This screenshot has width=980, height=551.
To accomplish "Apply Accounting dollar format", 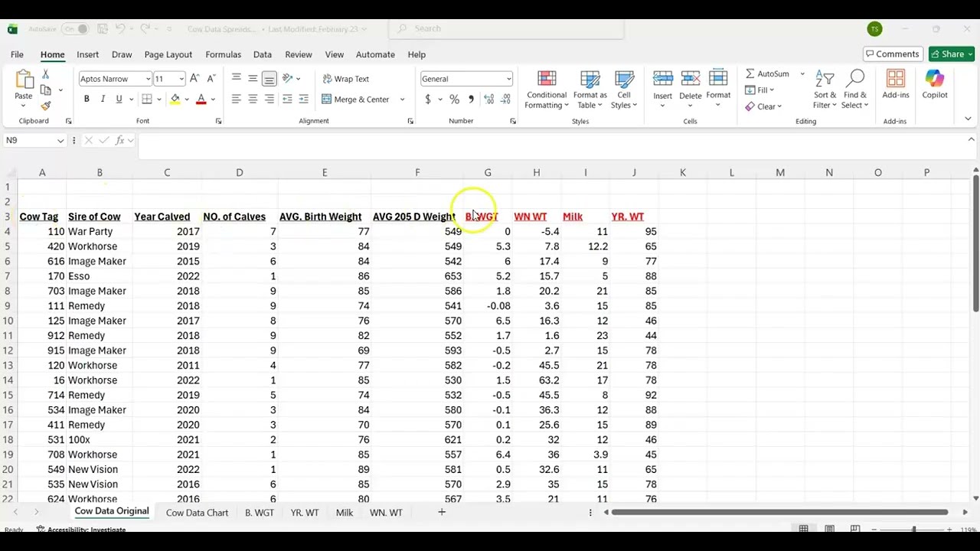I will click(428, 99).
